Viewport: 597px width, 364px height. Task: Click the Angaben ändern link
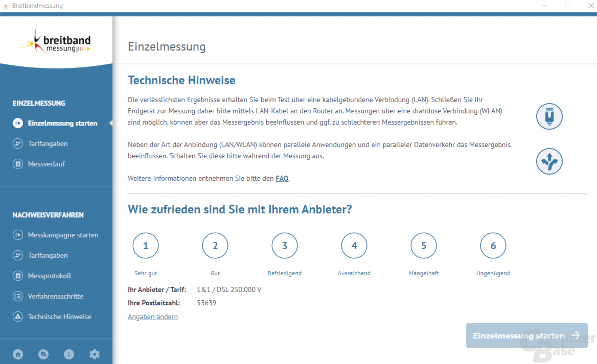tap(153, 317)
